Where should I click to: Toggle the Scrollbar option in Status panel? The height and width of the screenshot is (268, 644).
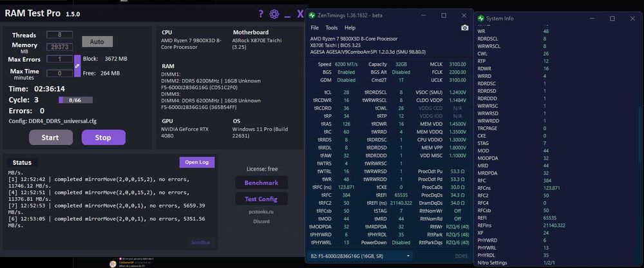pyautogui.click(x=200, y=242)
